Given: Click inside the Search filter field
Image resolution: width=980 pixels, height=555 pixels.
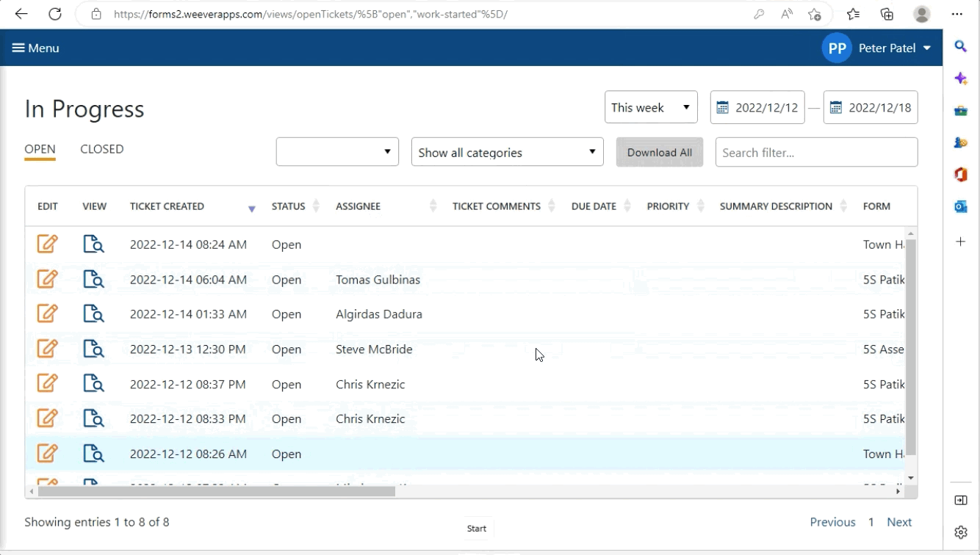Looking at the screenshot, I should pyautogui.click(x=815, y=152).
